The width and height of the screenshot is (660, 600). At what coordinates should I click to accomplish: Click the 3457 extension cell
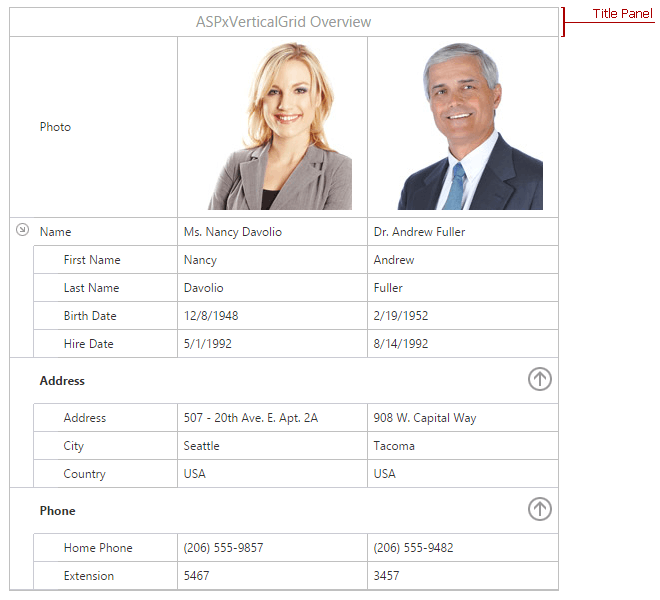[x=463, y=576]
